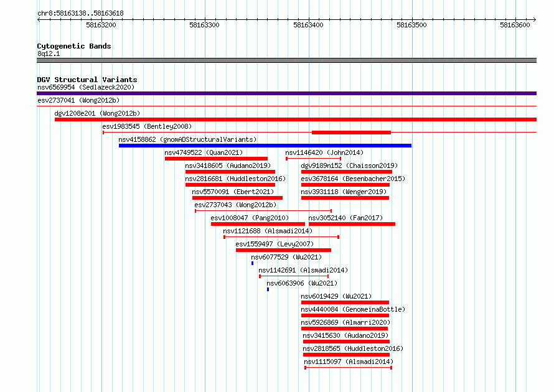Image resolution: width=554 pixels, height=392 pixels.
Task: Select the thick red dgv1208e201 bar
Action: (x=296, y=119)
